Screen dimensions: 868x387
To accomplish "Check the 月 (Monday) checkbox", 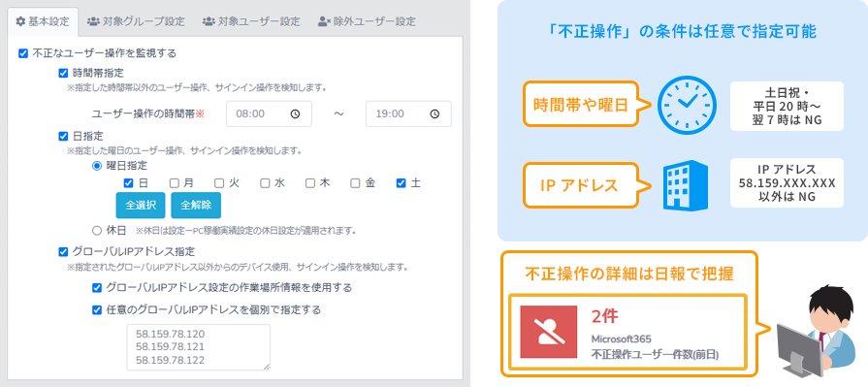I will pos(174,183).
